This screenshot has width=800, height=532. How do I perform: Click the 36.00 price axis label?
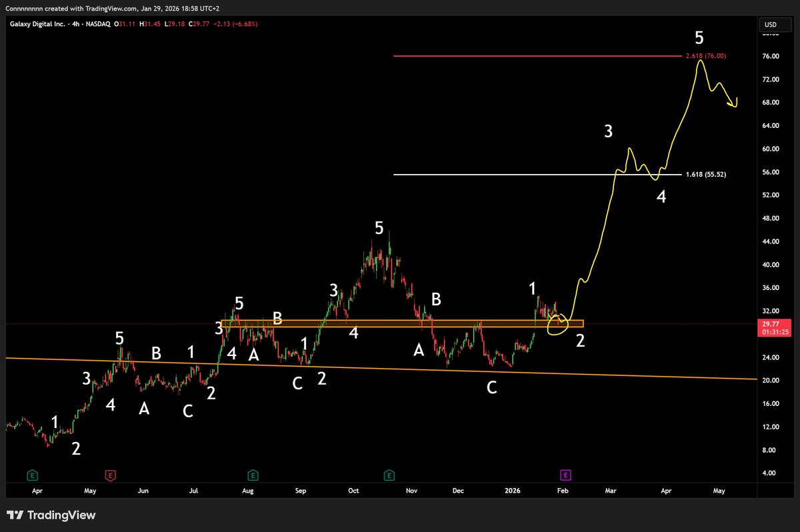(x=771, y=288)
